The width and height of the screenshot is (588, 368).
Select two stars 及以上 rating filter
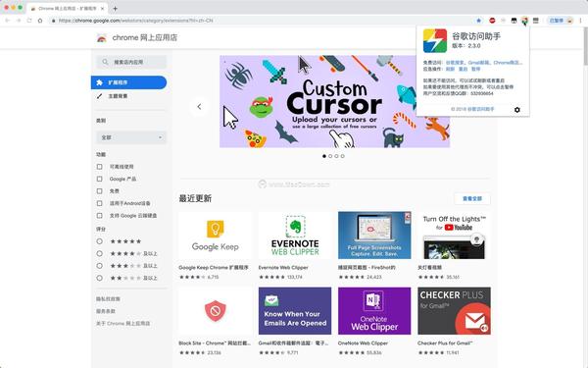99,278
